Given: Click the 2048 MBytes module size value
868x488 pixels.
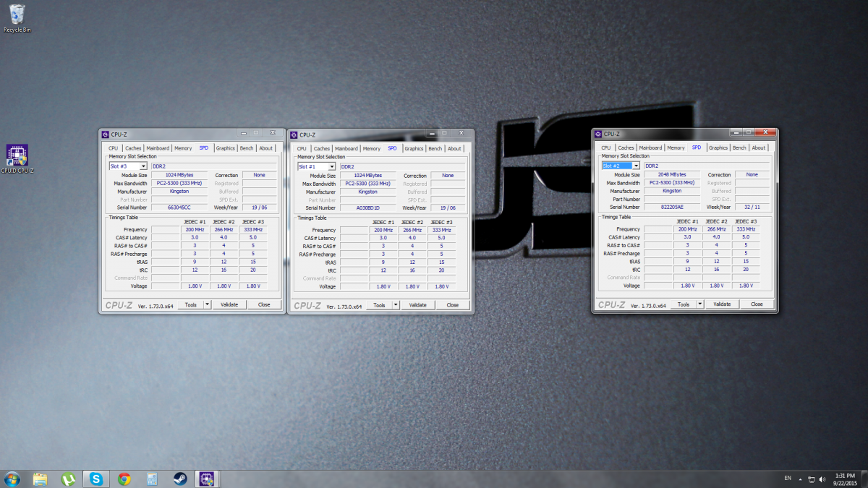Looking at the screenshot, I should click(672, 174).
